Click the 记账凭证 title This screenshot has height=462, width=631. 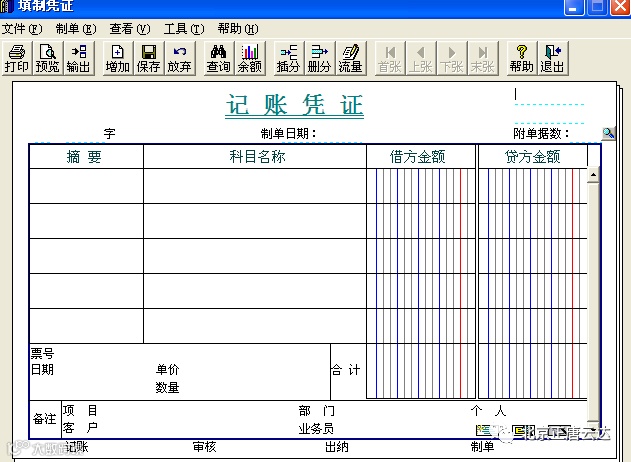pyautogui.click(x=295, y=105)
